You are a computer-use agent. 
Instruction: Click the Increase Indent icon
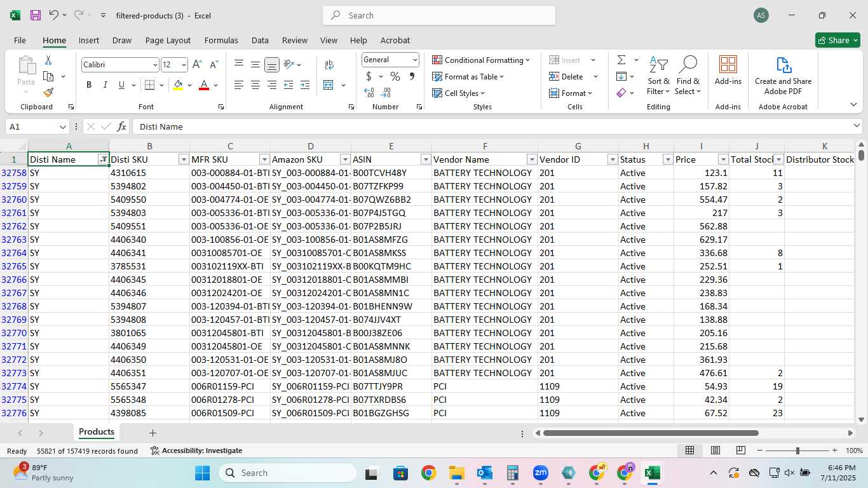pos(305,85)
